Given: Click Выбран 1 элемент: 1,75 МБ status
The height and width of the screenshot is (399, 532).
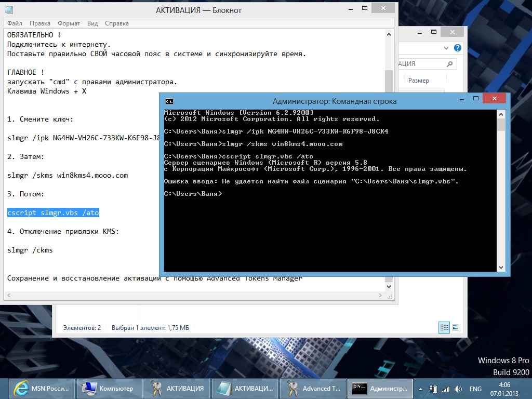Looking at the screenshot, I should (150, 328).
